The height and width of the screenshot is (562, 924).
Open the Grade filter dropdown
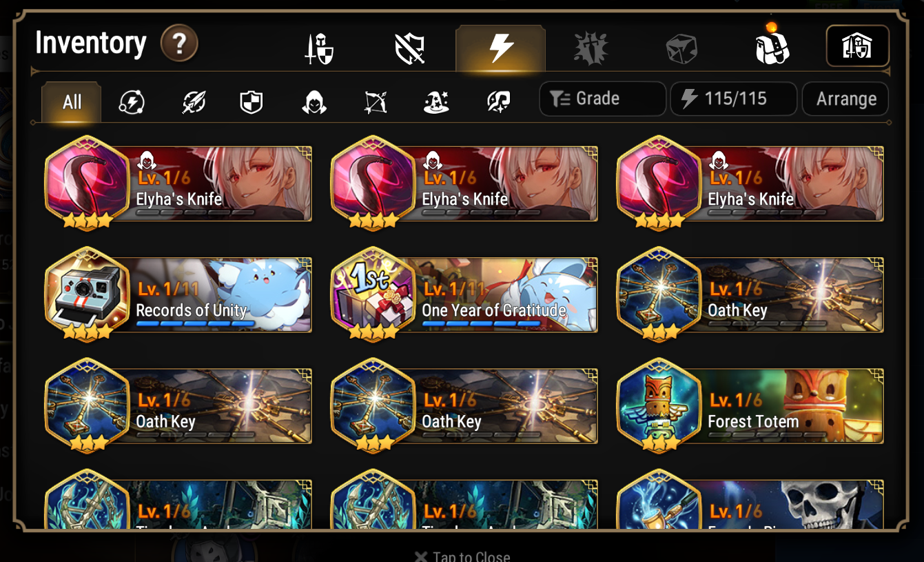tap(603, 99)
